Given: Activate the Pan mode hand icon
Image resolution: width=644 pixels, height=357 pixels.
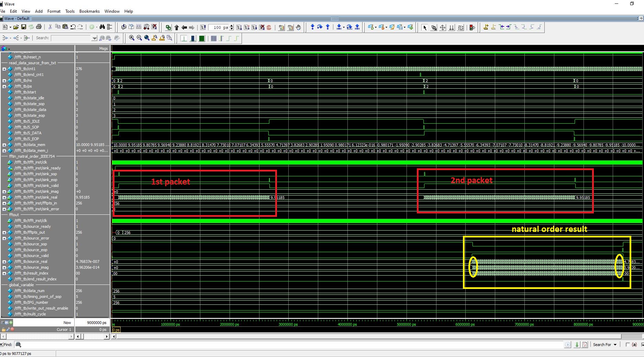Looking at the screenshot, I should tap(298, 27).
